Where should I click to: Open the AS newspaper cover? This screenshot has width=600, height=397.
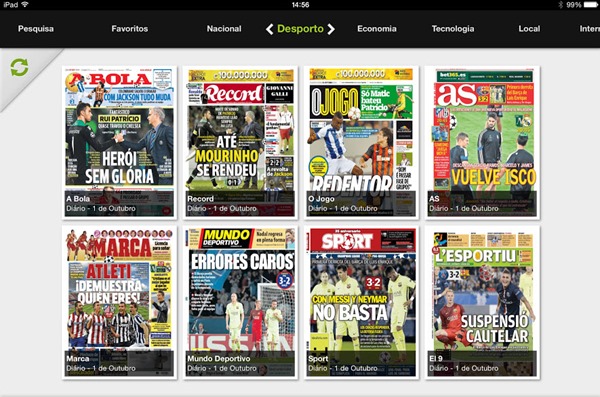[482, 142]
